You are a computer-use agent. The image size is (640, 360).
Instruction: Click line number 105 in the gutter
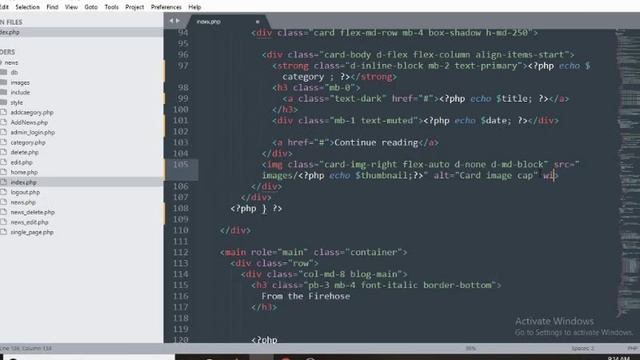pyautogui.click(x=181, y=164)
